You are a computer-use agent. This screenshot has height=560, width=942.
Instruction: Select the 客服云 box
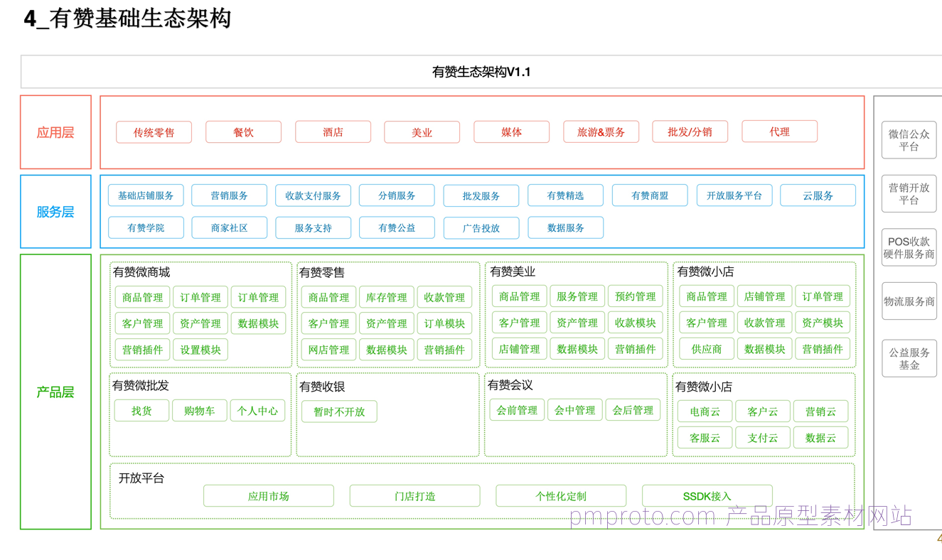[705, 438]
